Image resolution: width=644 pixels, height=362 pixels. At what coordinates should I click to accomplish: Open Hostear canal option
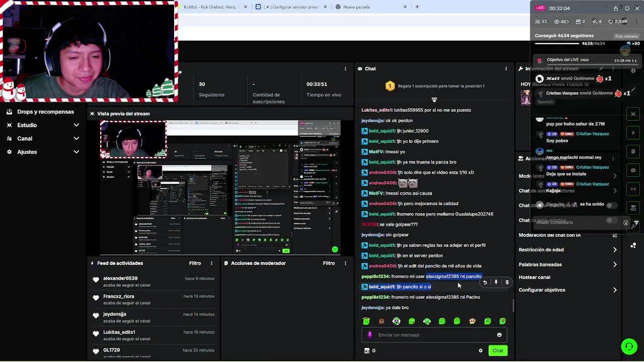pyautogui.click(x=534, y=278)
